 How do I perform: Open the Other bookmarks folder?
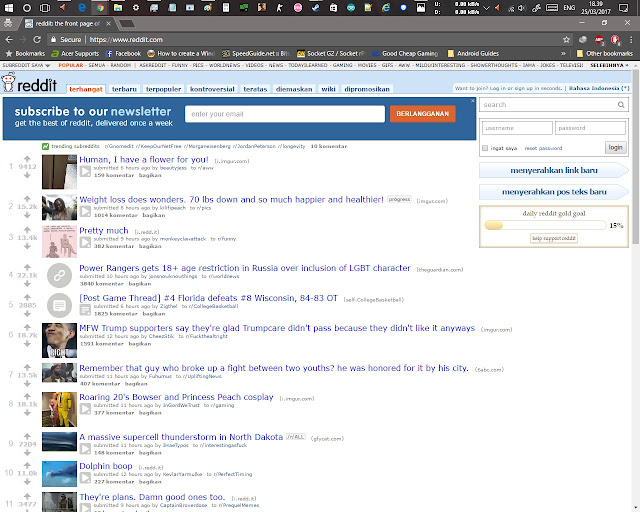point(604,53)
